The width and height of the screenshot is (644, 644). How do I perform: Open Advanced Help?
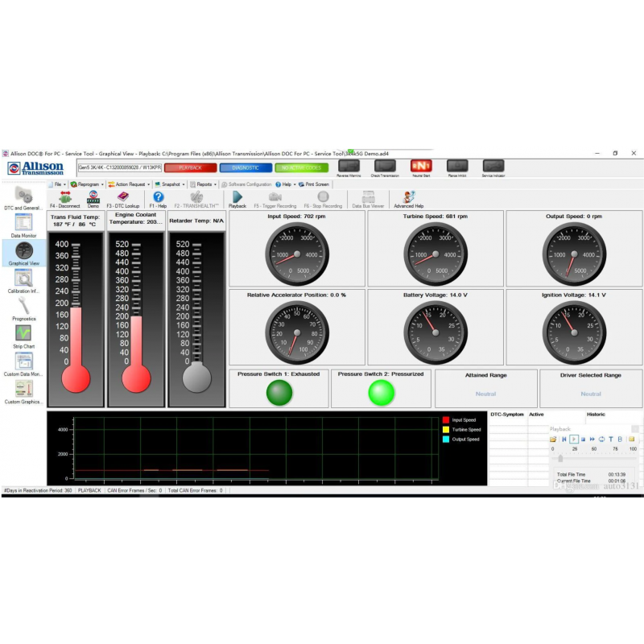click(408, 197)
